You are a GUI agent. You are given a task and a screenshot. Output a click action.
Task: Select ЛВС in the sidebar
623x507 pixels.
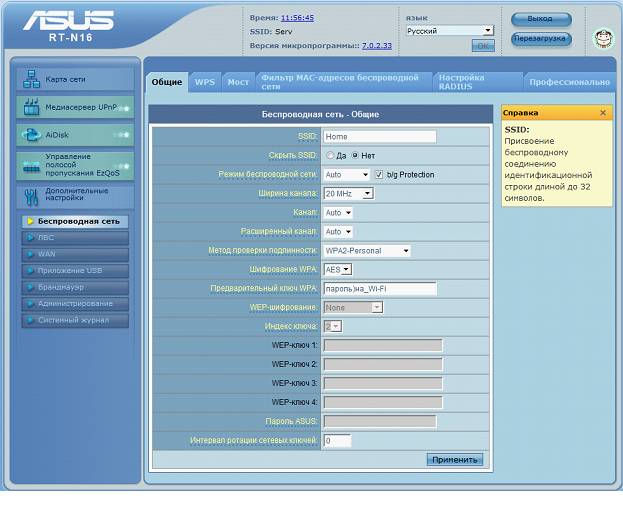pyautogui.click(x=75, y=238)
